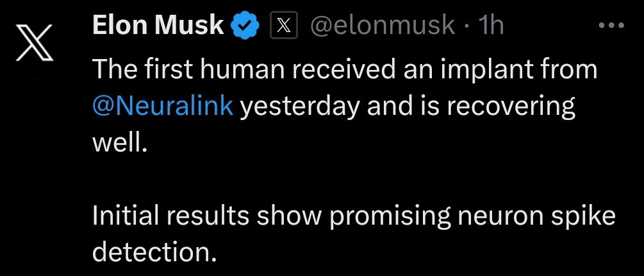The image size is (644, 276).
Task: Click the @elonmusk handle
Action: point(383,26)
